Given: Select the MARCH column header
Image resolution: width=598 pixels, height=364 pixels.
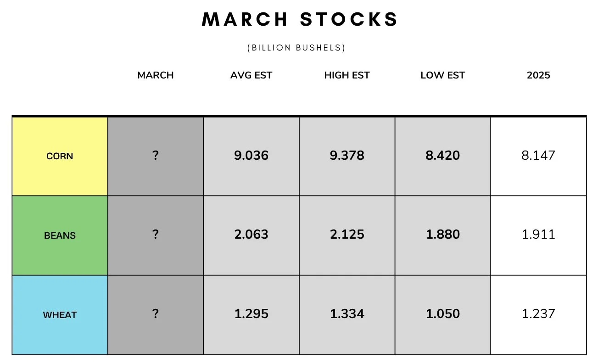Looking at the screenshot, I should point(156,75).
